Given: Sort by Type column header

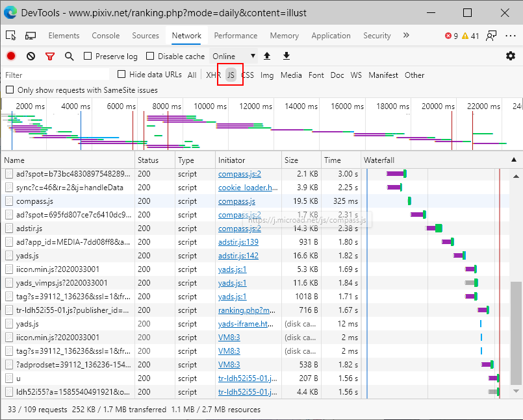Looking at the screenshot, I should click(x=195, y=160).
